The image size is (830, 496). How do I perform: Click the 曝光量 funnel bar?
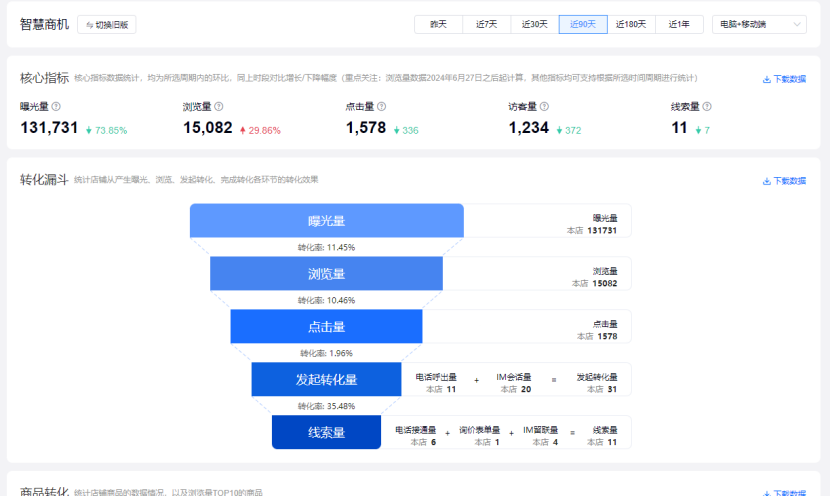point(327,221)
